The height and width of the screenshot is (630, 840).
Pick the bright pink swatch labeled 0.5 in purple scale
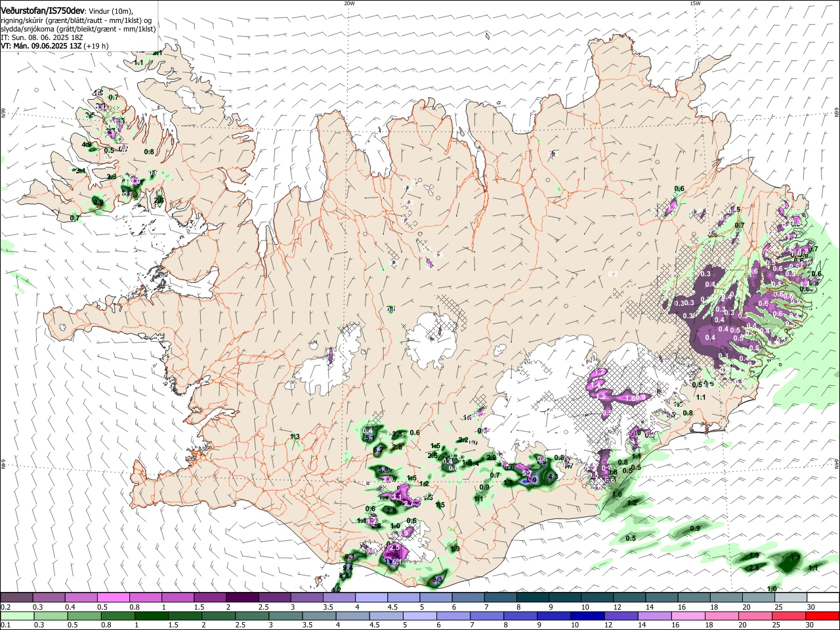[x=113, y=598]
